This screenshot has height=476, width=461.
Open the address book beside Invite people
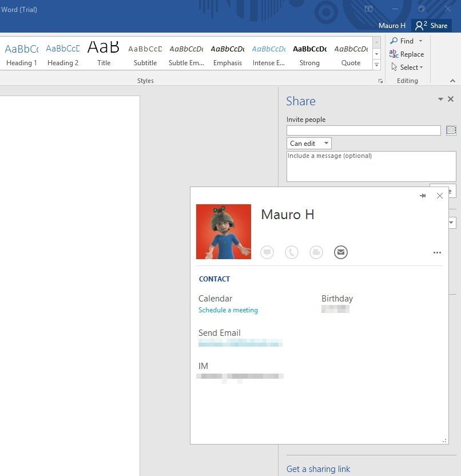pos(451,130)
